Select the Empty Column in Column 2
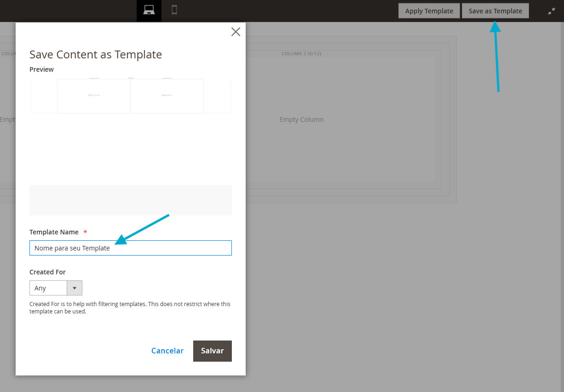564x392 pixels. (302, 119)
